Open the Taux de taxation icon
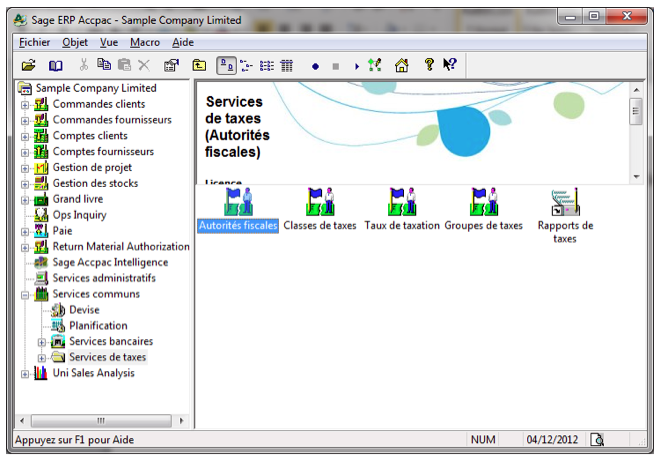The image size is (660, 462). [x=402, y=210]
